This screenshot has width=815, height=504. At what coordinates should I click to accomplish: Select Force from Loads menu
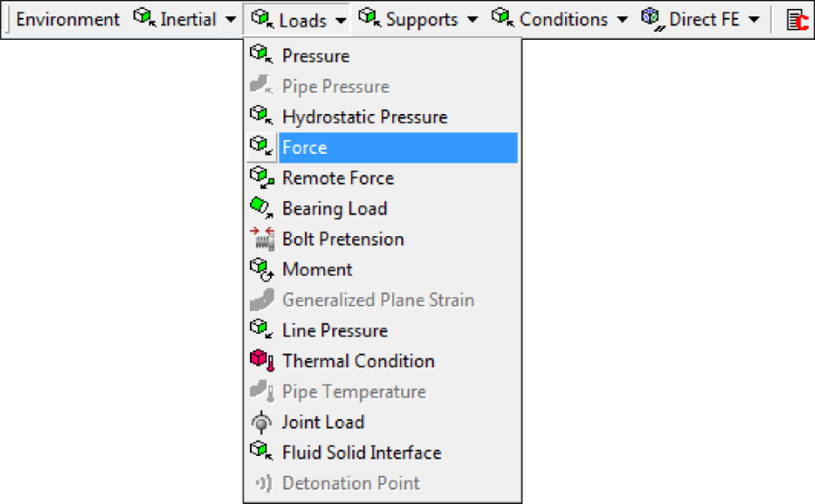(382, 147)
